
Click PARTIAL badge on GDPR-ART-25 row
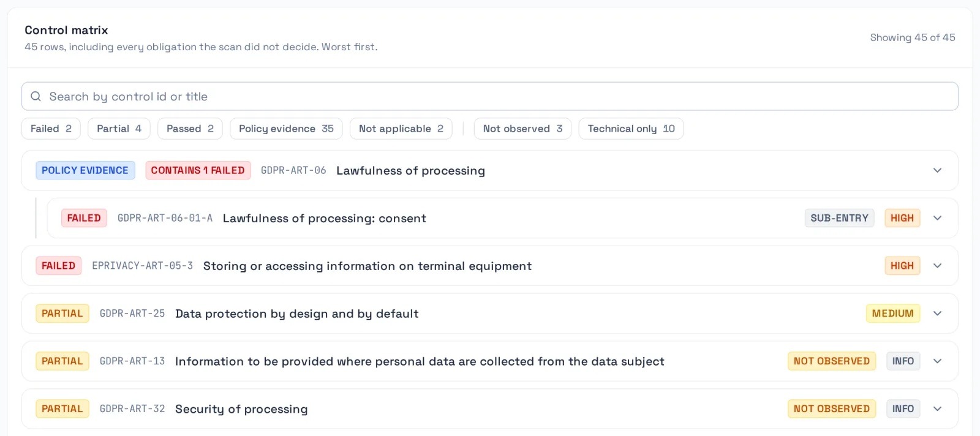tap(62, 314)
